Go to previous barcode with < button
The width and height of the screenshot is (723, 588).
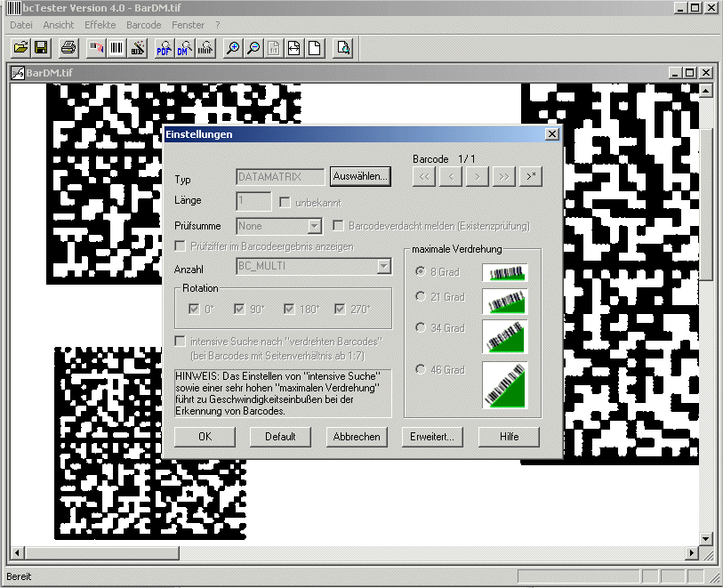click(451, 177)
